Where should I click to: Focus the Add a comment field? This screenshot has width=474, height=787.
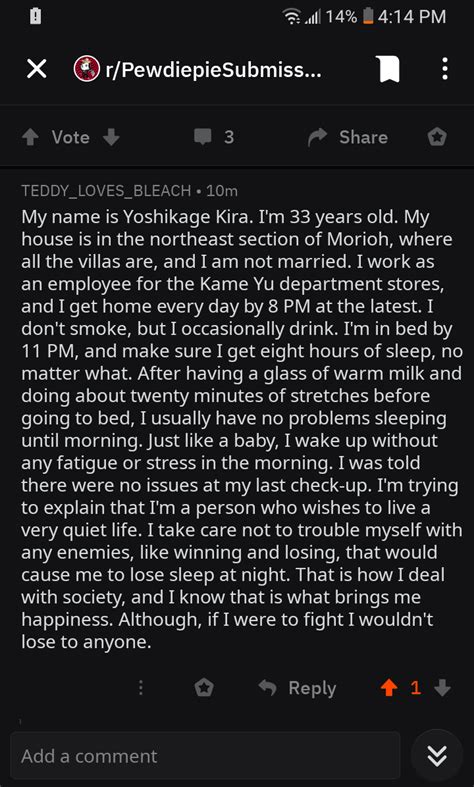205,756
